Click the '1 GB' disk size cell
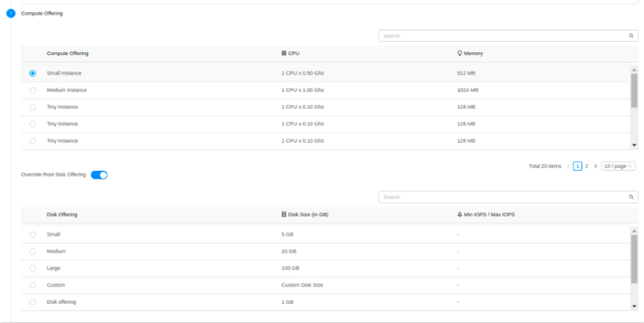Image resolution: width=644 pixels, height=323 pixels. 287,301
